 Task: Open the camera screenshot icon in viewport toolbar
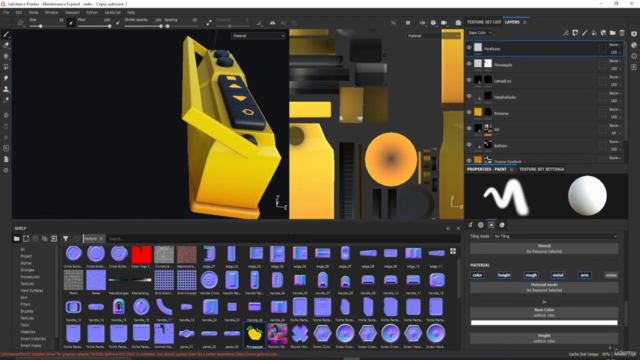458,23
